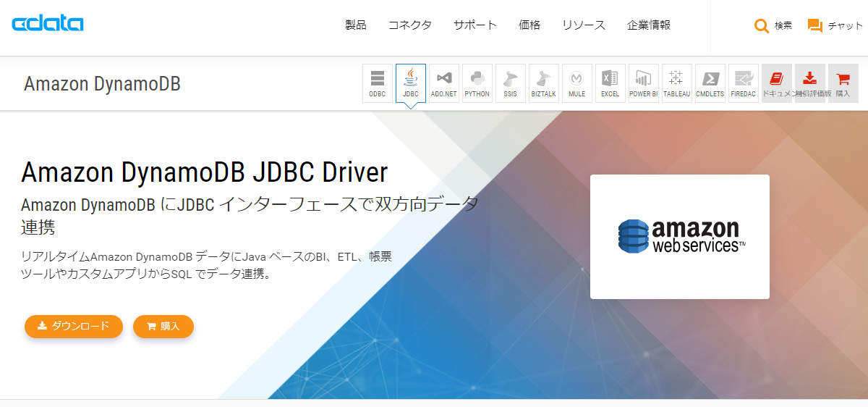
Task: Click the Amazon Web Services logo card
Action: pos(680,237)
